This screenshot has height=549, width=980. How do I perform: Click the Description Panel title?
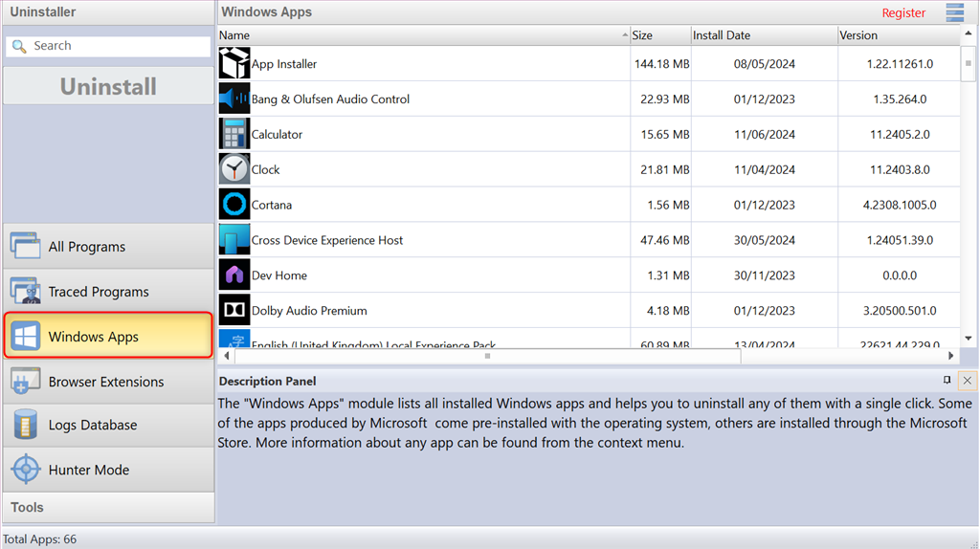[x=267, y=381]
